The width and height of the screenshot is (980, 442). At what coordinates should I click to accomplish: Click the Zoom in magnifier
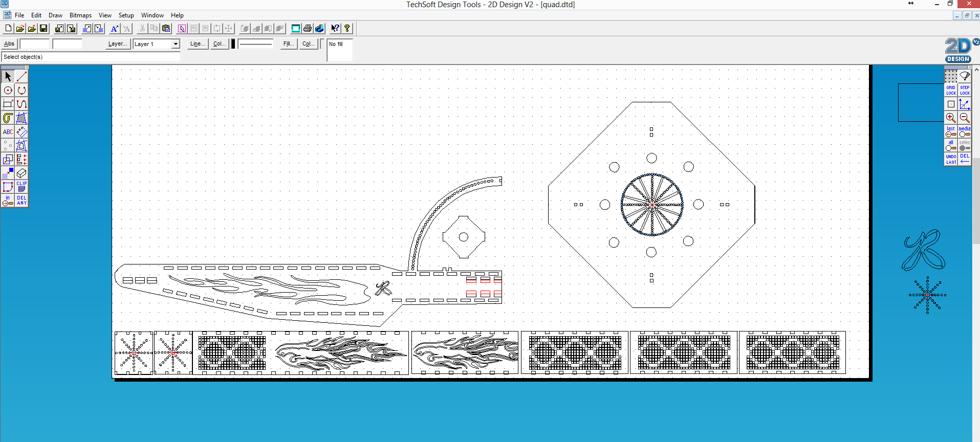point(951,118)
